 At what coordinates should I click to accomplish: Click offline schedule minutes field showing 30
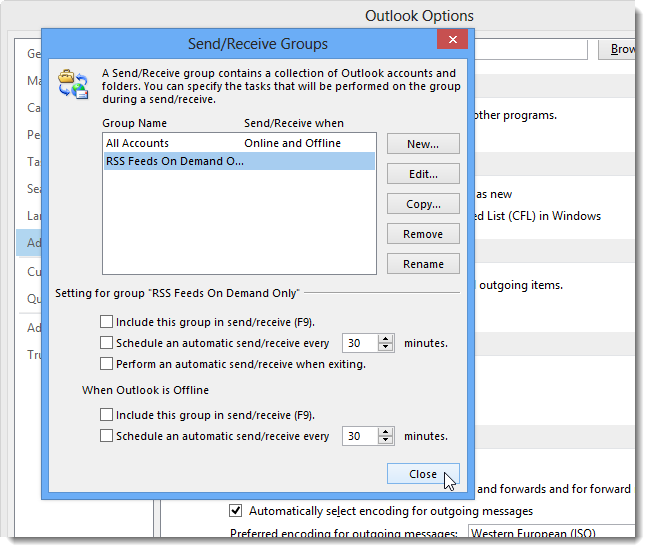pos(360,436)
